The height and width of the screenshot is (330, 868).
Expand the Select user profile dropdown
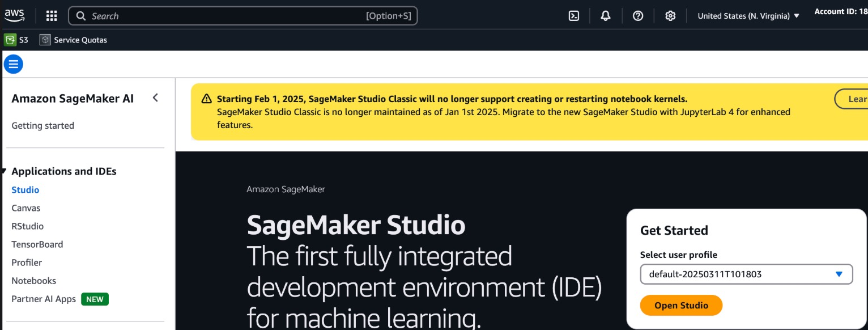[x=746, y=274]
